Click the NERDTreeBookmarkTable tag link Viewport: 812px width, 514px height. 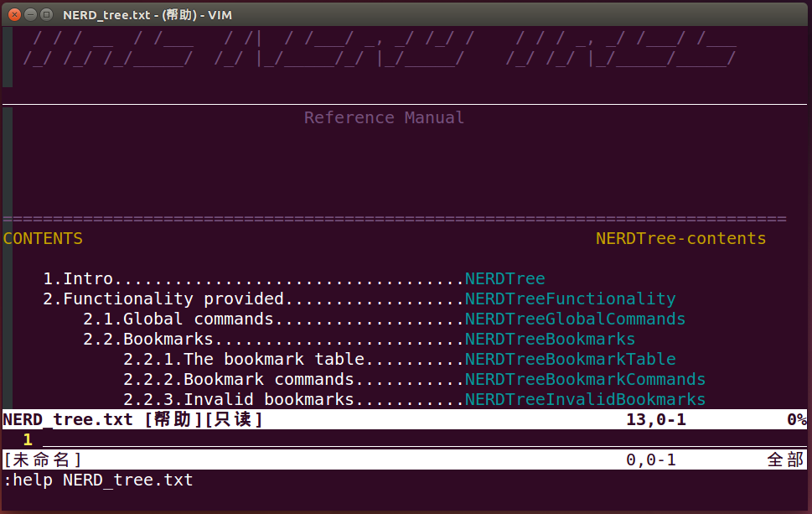click(x=570, y=360)
